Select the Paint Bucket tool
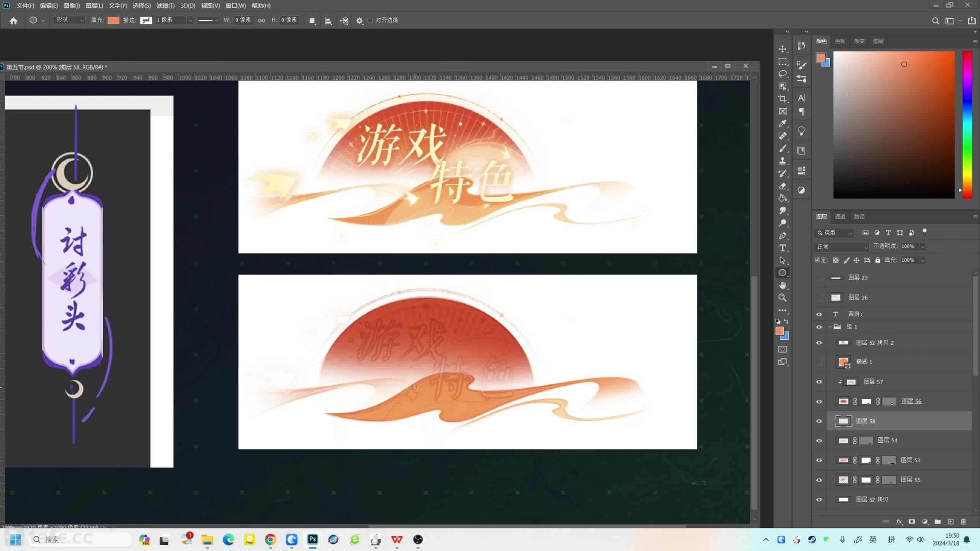This screenshot has height=551, width=980. click(782, 198)
